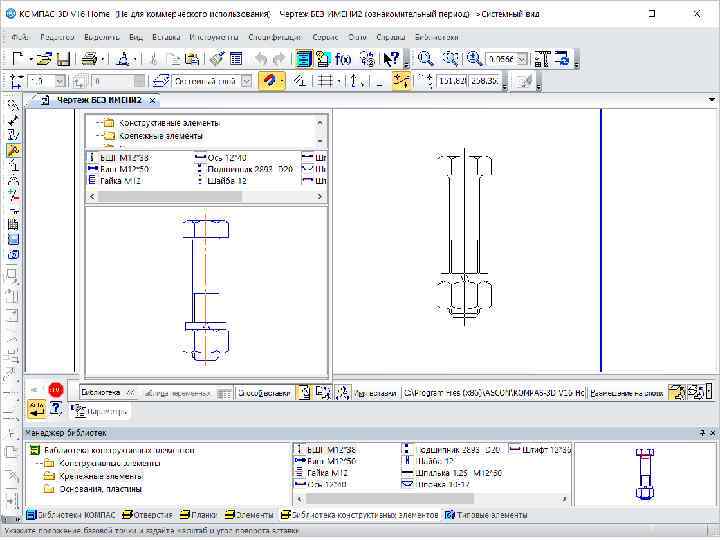The height and width of the screenshot is (540, 720).
Task: Close the Library Manager panel
Action: (x=713, y=433)
